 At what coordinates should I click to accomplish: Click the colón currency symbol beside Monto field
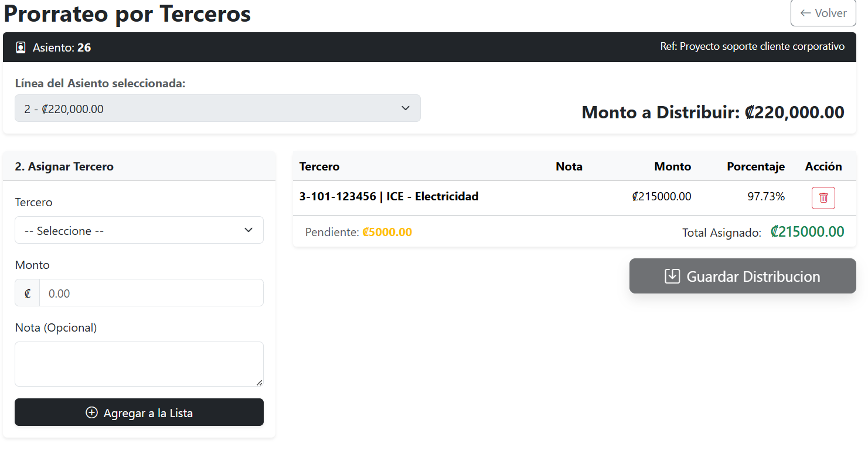(x=27, y=292)
